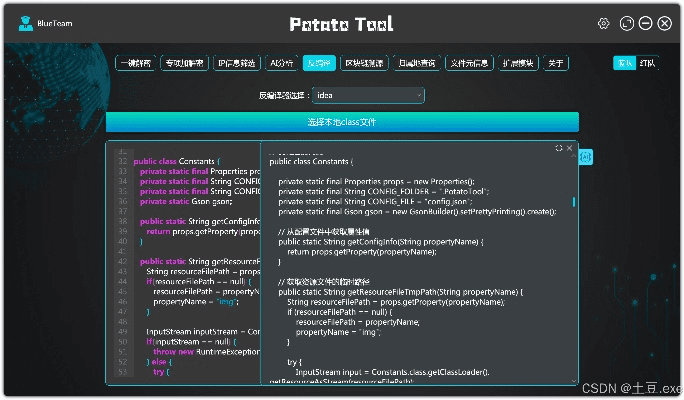Open the 扩展模块 tab
Screen dimensions: 684x400
tap(518, 63)
